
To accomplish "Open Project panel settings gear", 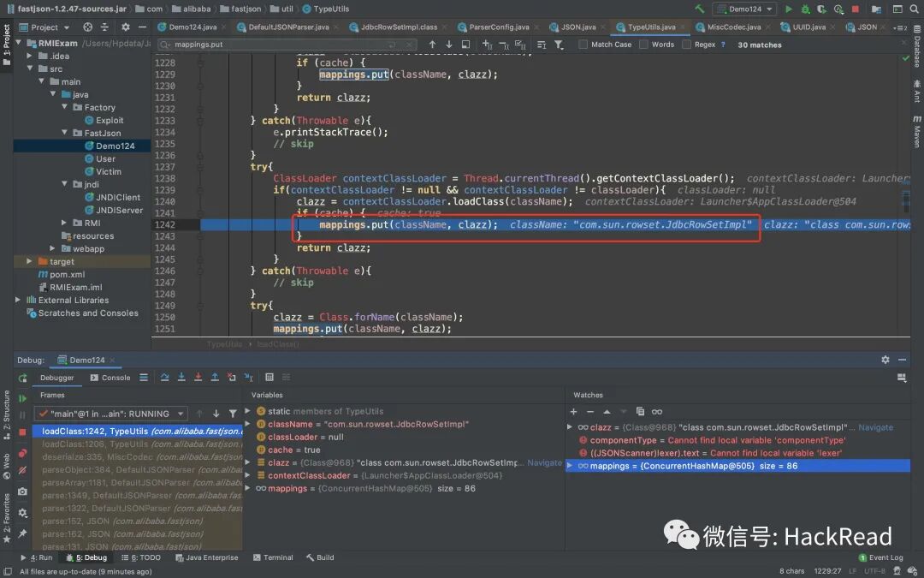I will click(x=126, y=27).
